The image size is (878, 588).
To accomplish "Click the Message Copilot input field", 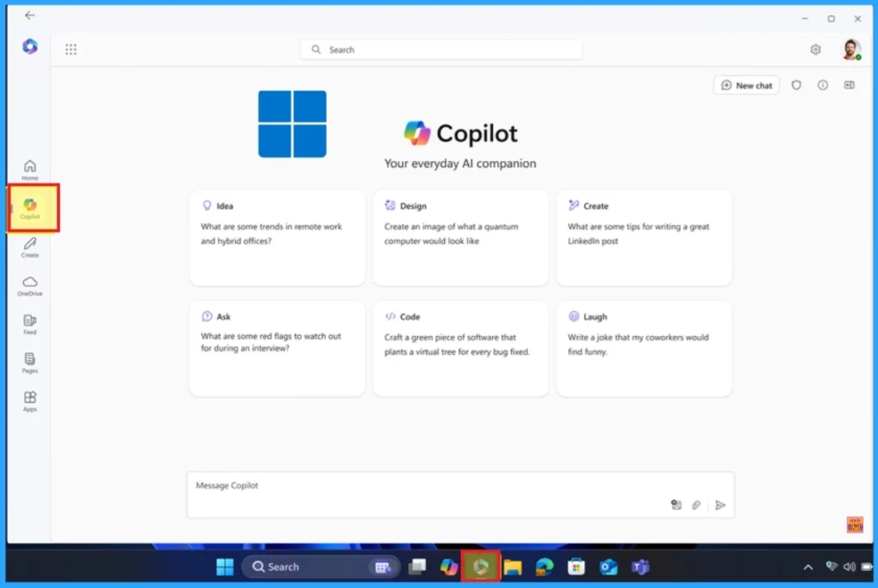I will coord(460,495).
